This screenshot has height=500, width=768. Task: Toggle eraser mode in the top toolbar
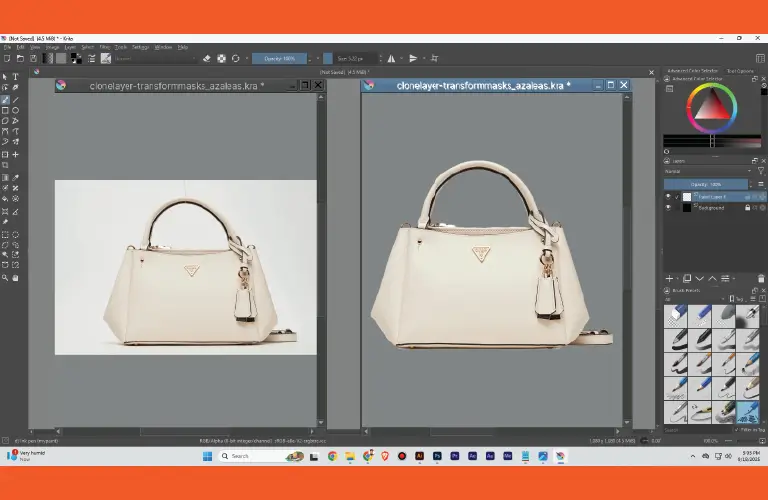pos(206,58)
